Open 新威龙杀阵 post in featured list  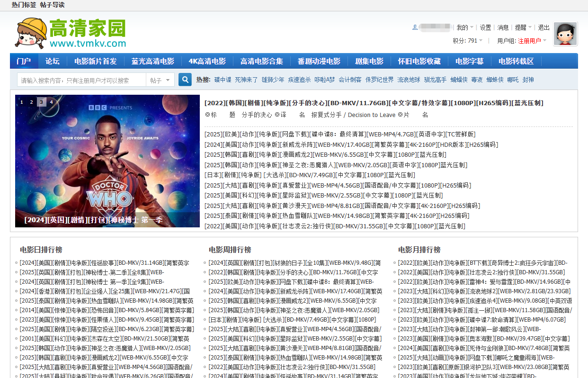pyautogui.click(x=351, y=144)
